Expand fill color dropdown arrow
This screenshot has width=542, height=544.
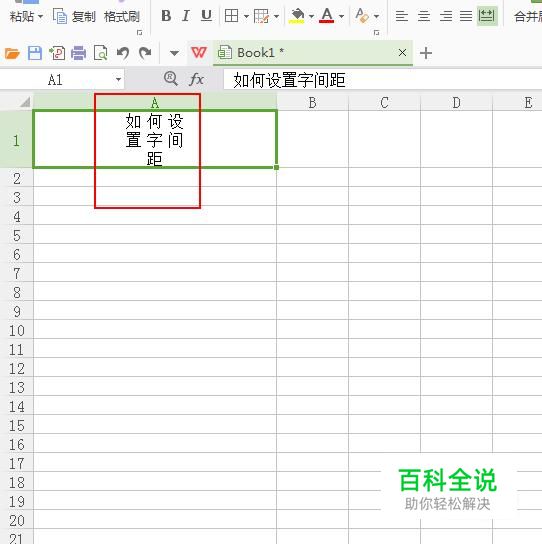point(311,16)
